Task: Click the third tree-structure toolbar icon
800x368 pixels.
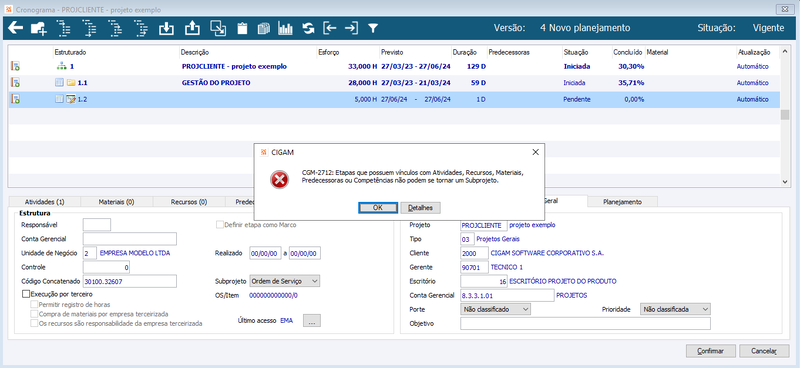Action: point(115,28)
